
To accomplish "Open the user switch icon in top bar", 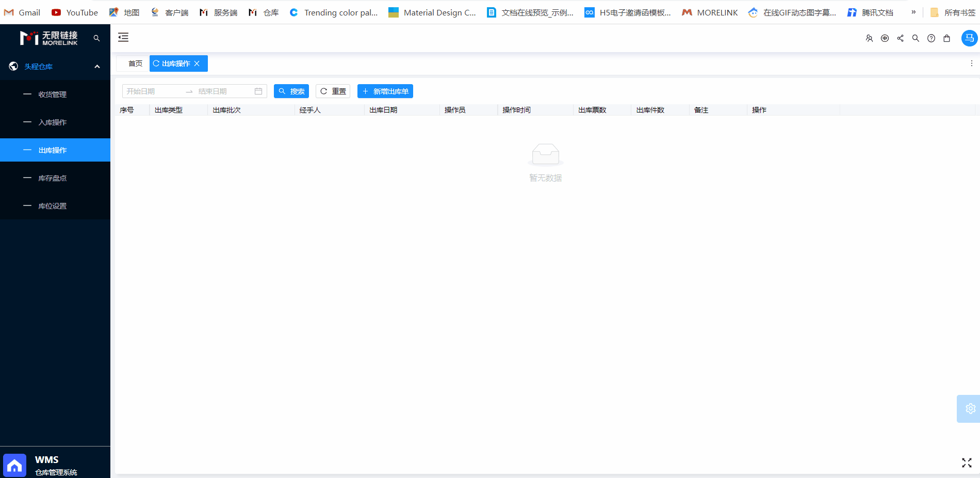I will tap(869, 38).
